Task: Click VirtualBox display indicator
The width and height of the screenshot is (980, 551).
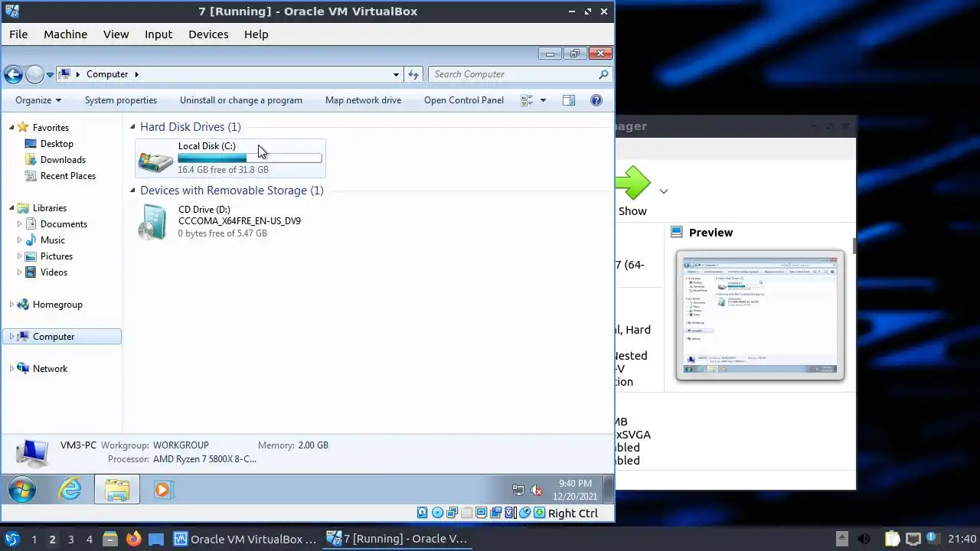Action: (481, 513)
